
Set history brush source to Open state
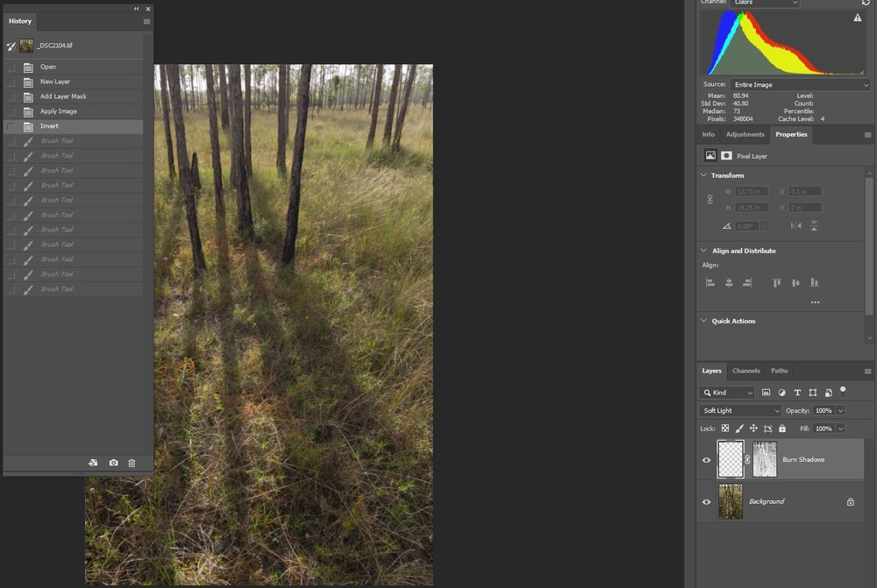pos(11,67)
